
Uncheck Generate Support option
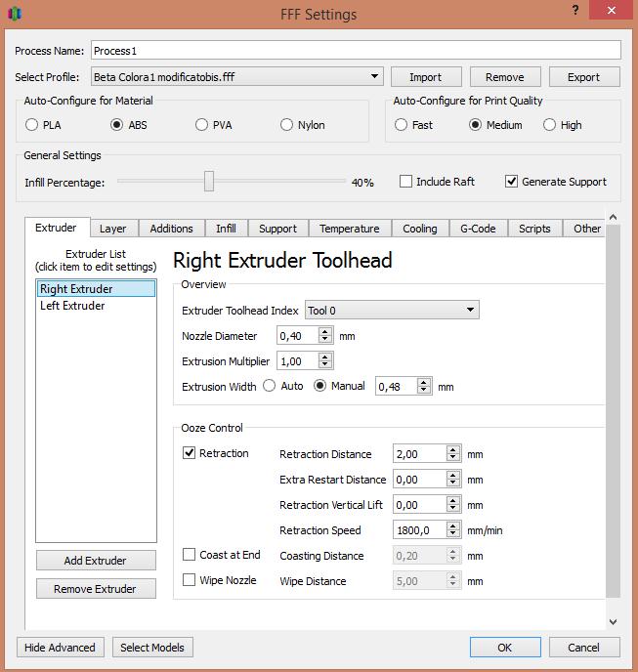511,182
